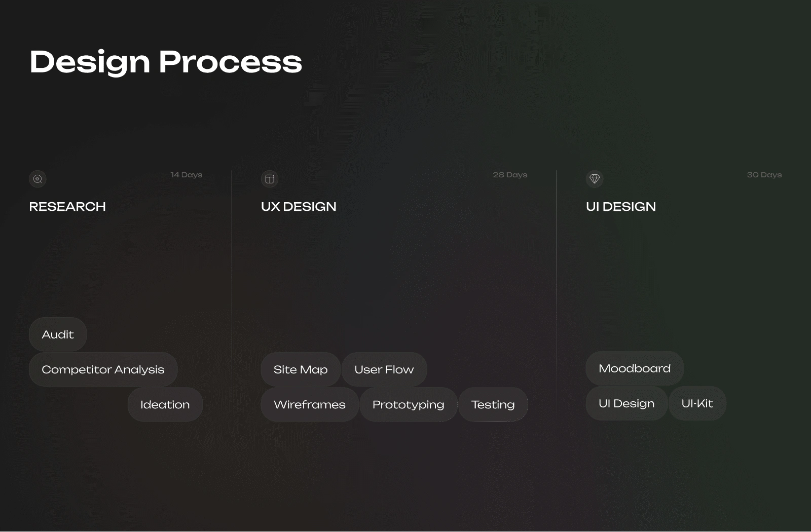Click the Design Process title
811x532 pixels.
coord(166,62)
